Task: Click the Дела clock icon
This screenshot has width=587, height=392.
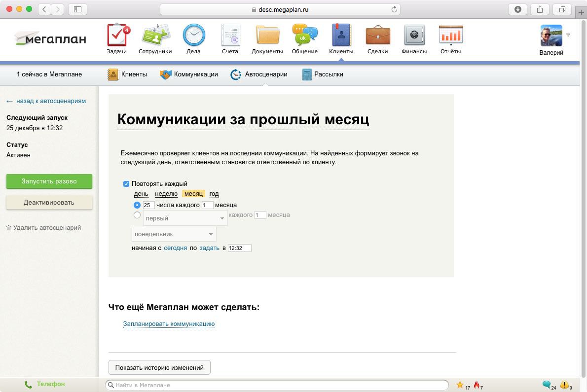Action: (193, 35)
